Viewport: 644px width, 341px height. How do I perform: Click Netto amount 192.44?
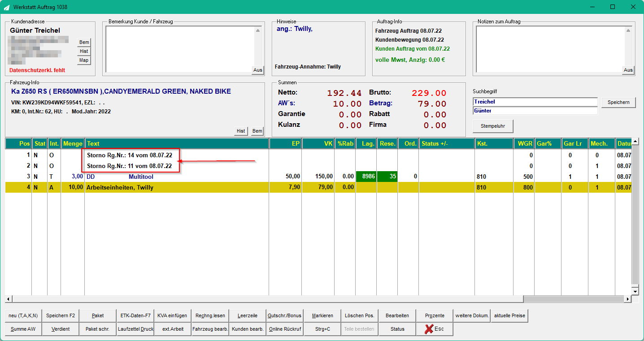pos(344,93)
